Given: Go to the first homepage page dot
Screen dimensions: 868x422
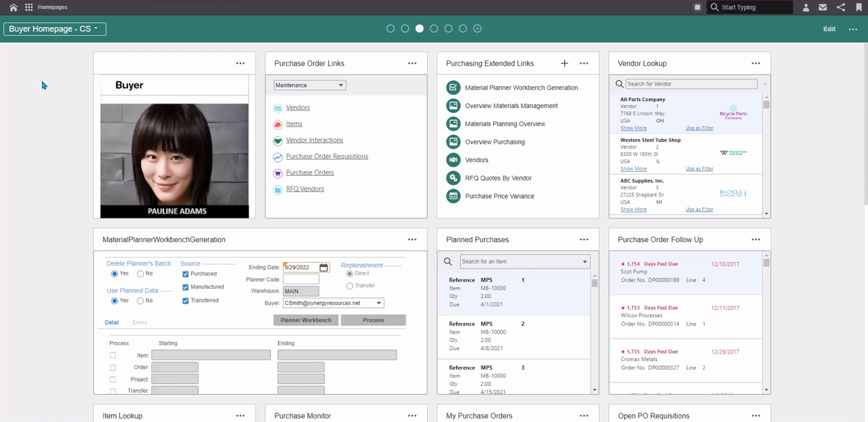Looking at the screenshot, I should (390, 28).
